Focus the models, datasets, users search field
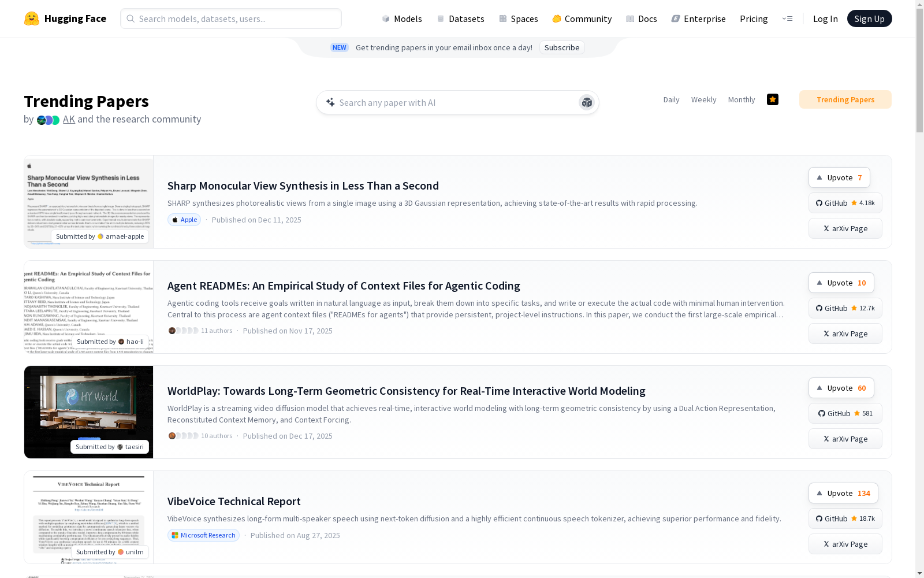Screen dimensions: 924x578 pos(231,18)
